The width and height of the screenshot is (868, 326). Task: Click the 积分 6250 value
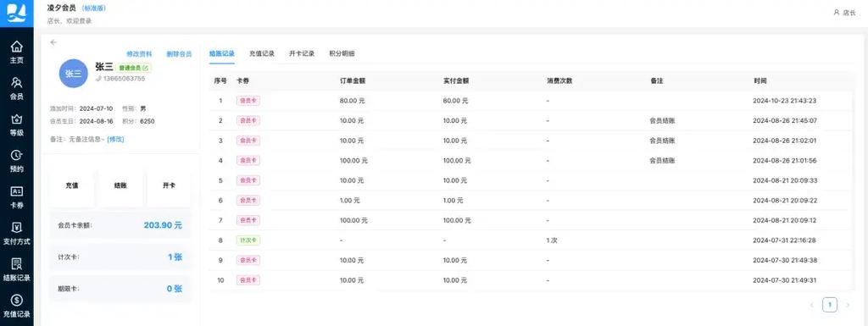147,120
